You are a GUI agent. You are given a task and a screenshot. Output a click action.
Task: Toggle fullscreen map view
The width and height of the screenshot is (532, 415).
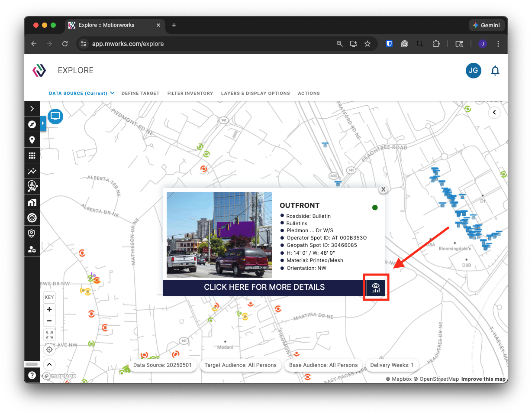click(x=49, y=335)
